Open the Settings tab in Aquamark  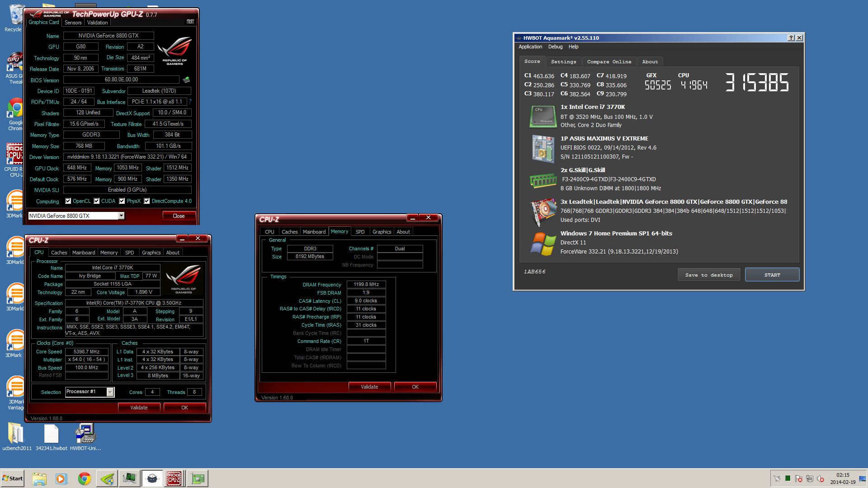[x=563, y=61]
